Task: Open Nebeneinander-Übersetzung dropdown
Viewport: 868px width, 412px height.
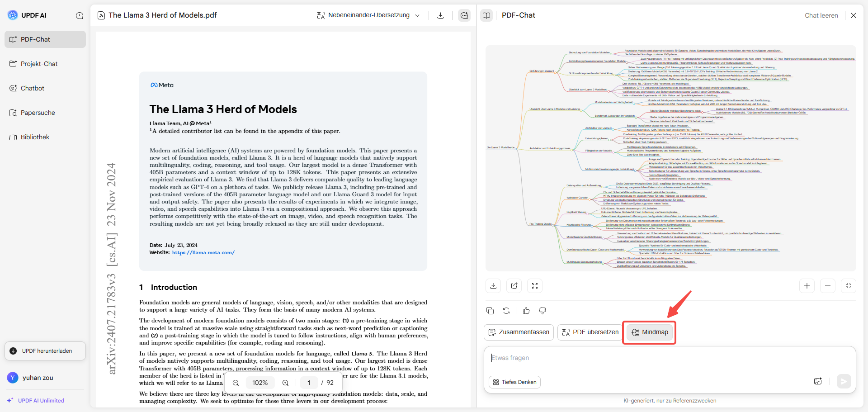Action: pyautogui.click(x=368, y=15)
